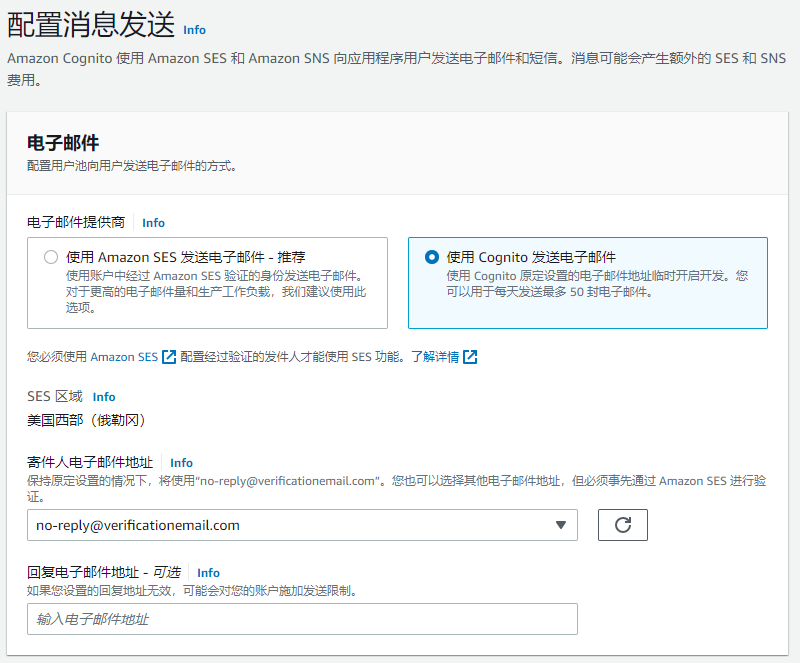Select 使用 Cognito 发送电子邮件 radio option
The image size is (800, 663).
coord(432,257)
